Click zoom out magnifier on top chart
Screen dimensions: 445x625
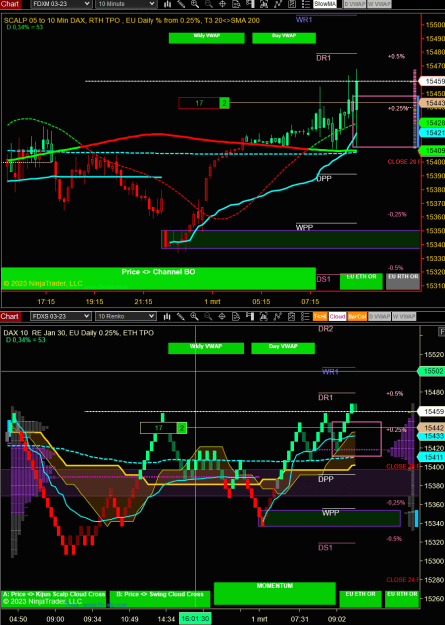(x=208, y=4)
